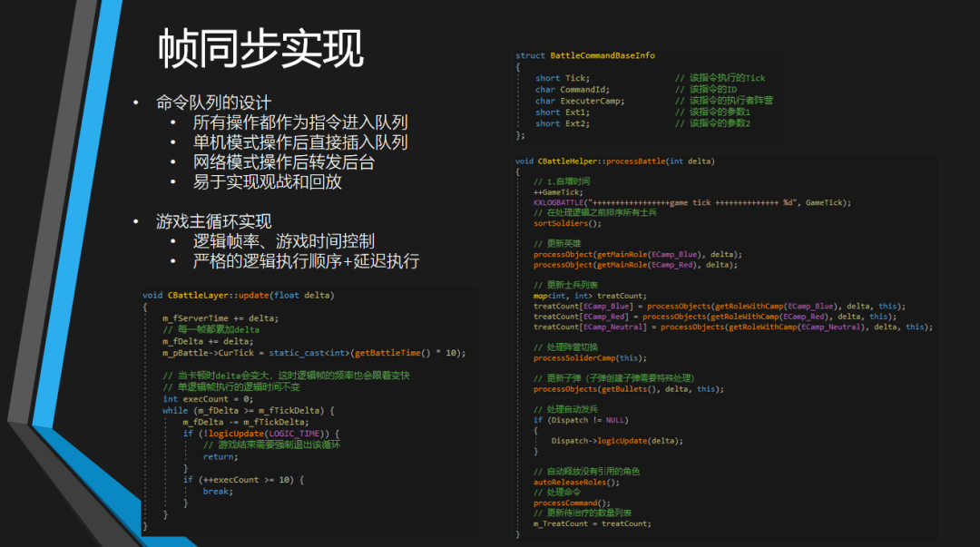Click the sortSoldiers(); call
Viewport: 980px width, 547px height.
[567, 223]
